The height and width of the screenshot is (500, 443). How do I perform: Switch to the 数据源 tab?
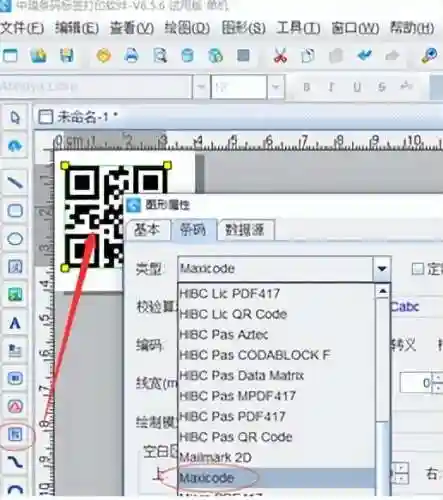(246, 230)
